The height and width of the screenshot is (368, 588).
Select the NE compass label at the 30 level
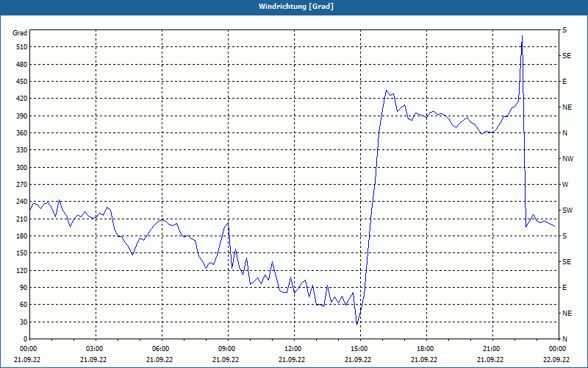tap(567, 314)
